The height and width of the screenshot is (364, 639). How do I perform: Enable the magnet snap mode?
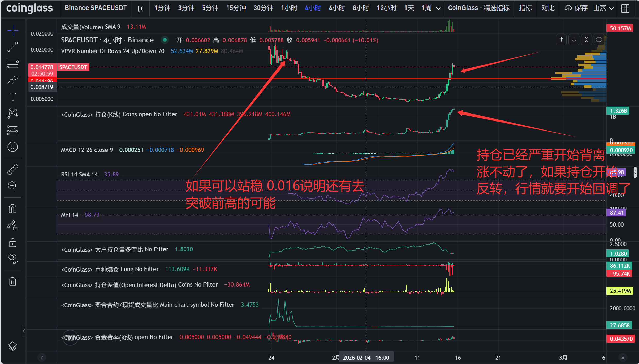(x=12, y=209)
